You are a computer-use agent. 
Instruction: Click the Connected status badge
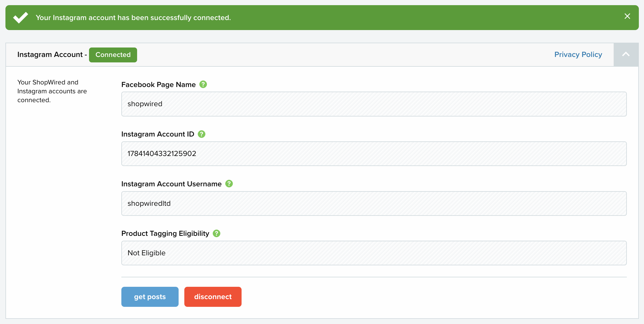point(113,55)
